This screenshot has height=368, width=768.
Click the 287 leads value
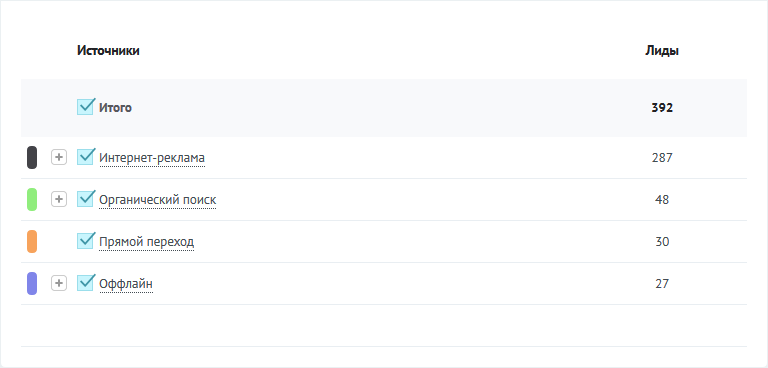[662, 158]
